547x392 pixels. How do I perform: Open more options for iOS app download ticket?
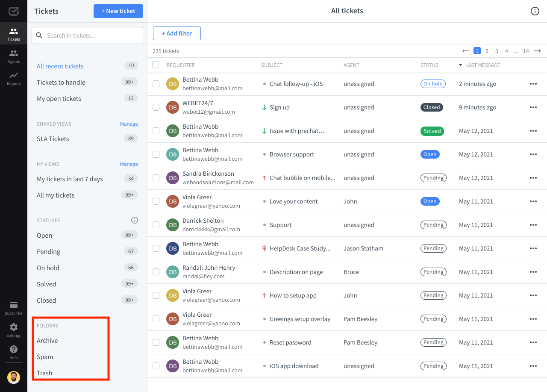pyautogui.click(x=533, y=366)
